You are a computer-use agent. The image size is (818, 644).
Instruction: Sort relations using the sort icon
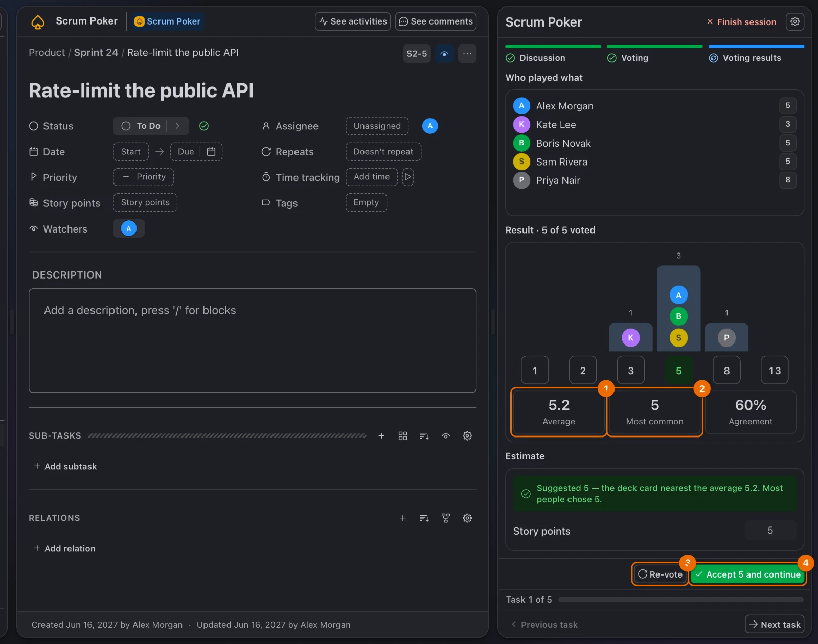click(x=424, y=518)
